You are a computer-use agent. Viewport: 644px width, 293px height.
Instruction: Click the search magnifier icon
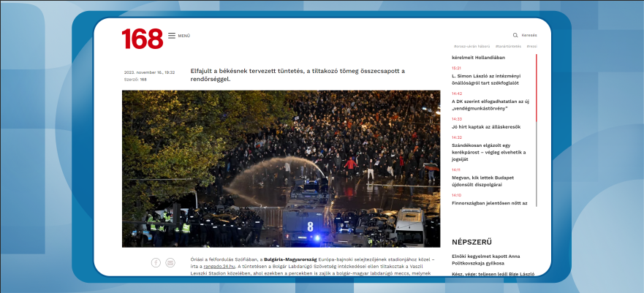[515, 35]
